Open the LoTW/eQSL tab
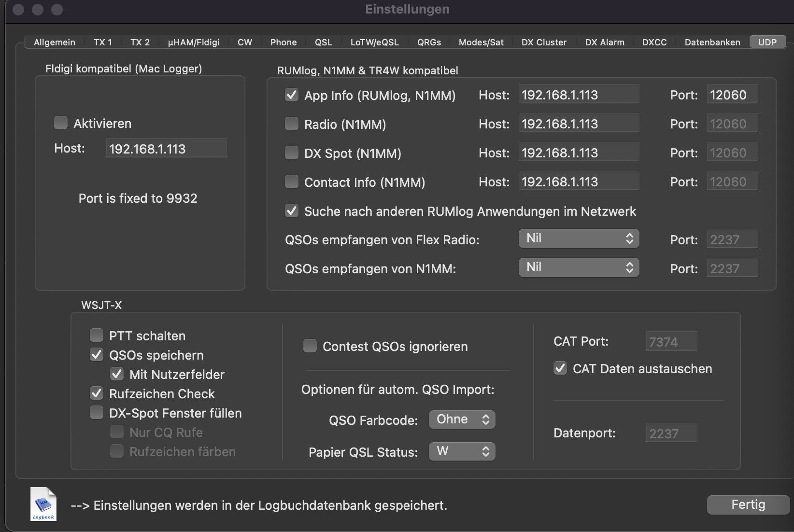 pos(375,42)
